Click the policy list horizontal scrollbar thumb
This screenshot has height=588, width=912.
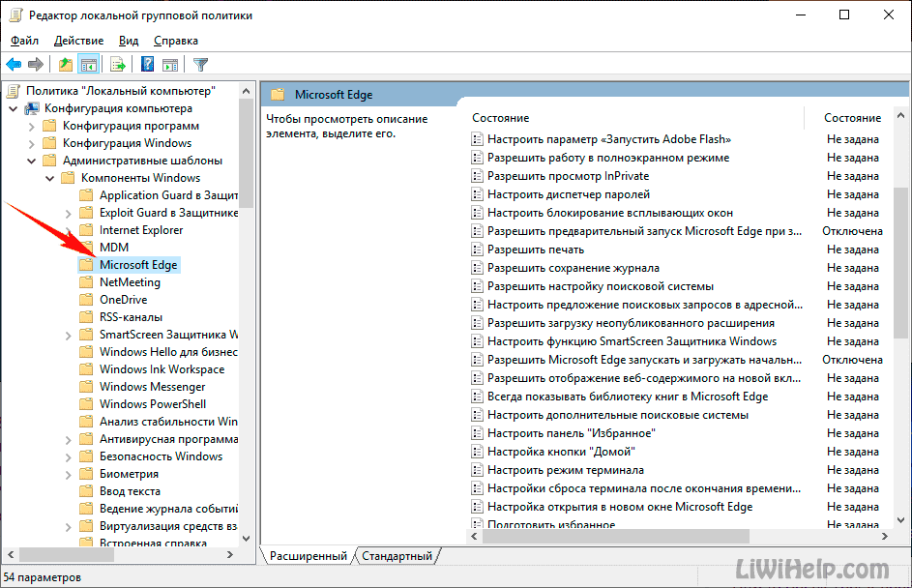click(616, 536)
